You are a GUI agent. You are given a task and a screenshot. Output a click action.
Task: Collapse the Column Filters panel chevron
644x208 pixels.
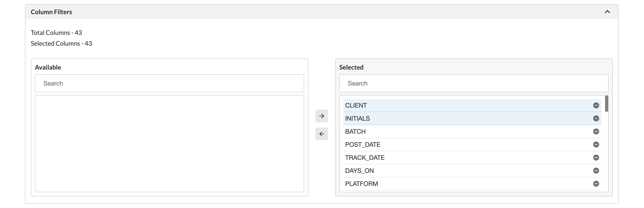607,12
